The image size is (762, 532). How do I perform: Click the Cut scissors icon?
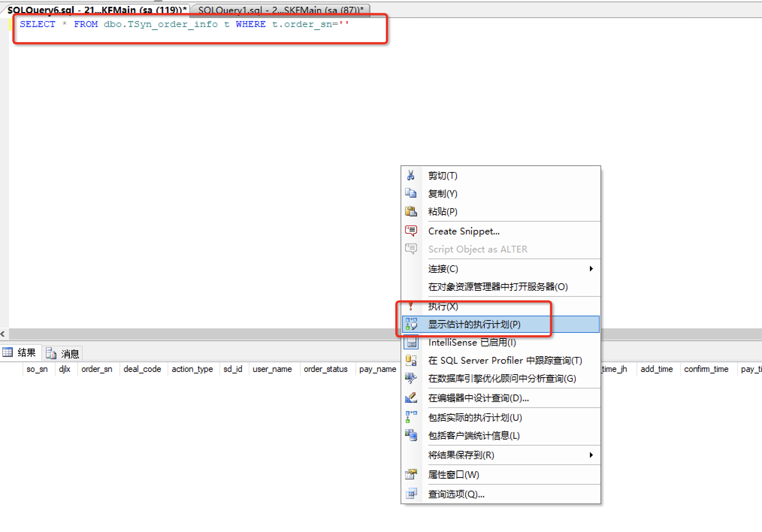pos(411,175)
